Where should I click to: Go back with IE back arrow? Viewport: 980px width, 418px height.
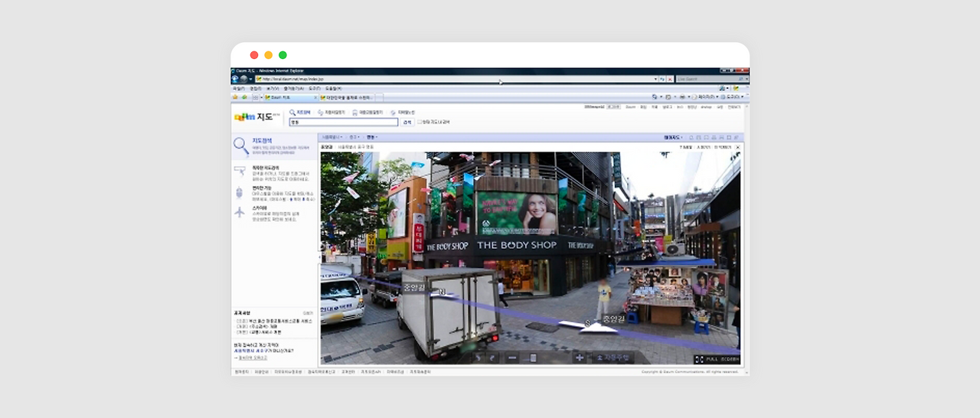coord(235,79)
